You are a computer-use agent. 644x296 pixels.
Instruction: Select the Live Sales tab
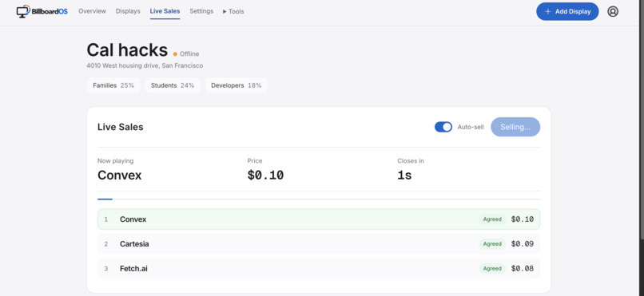tap(165, 11)
